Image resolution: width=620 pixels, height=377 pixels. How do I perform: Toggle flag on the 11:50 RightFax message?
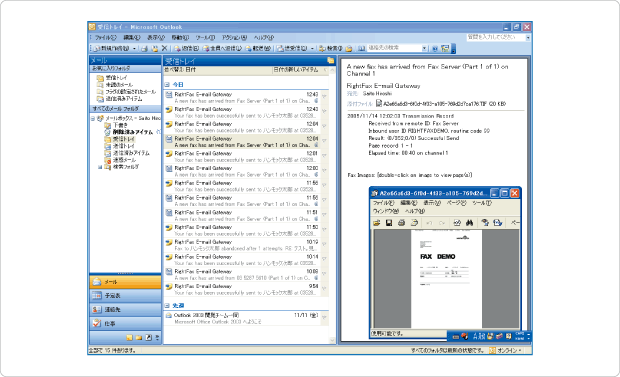tap(324, 229)
